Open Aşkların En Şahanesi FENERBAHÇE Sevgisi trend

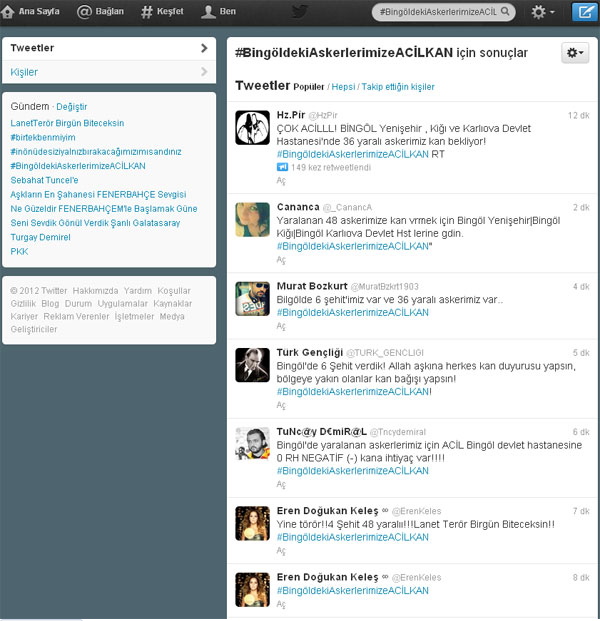click(x=98, y=194)
